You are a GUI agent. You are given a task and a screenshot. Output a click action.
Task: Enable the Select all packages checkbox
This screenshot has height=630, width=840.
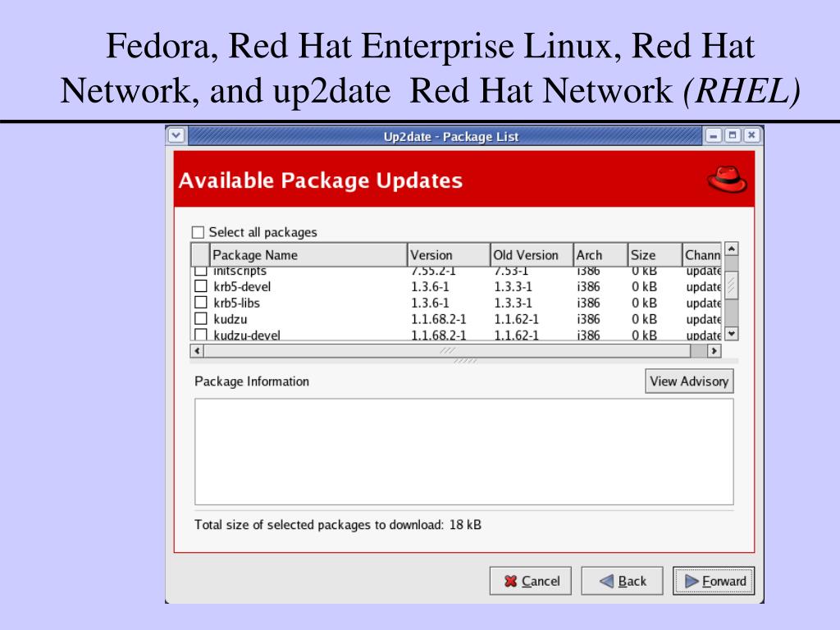point(199,232)
